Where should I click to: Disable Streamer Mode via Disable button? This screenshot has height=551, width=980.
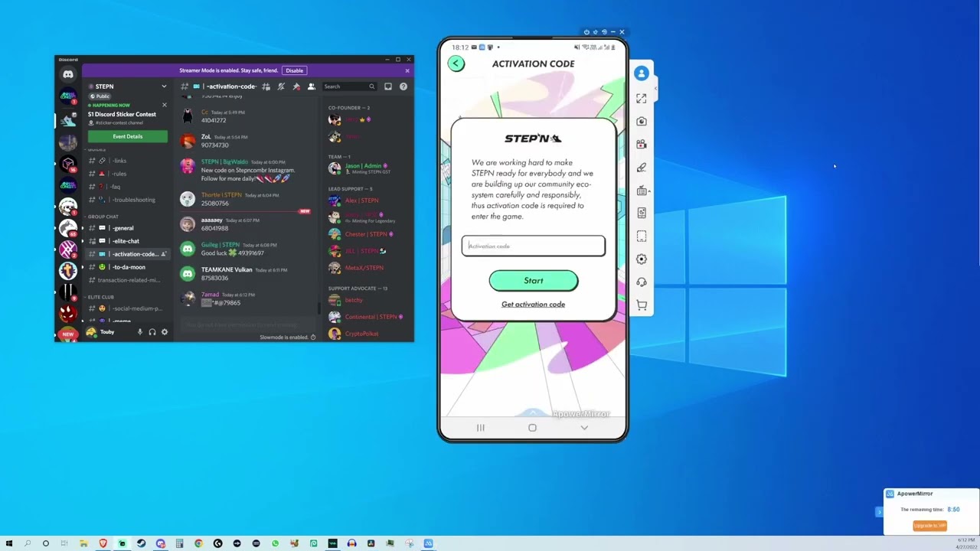point(295,70)
